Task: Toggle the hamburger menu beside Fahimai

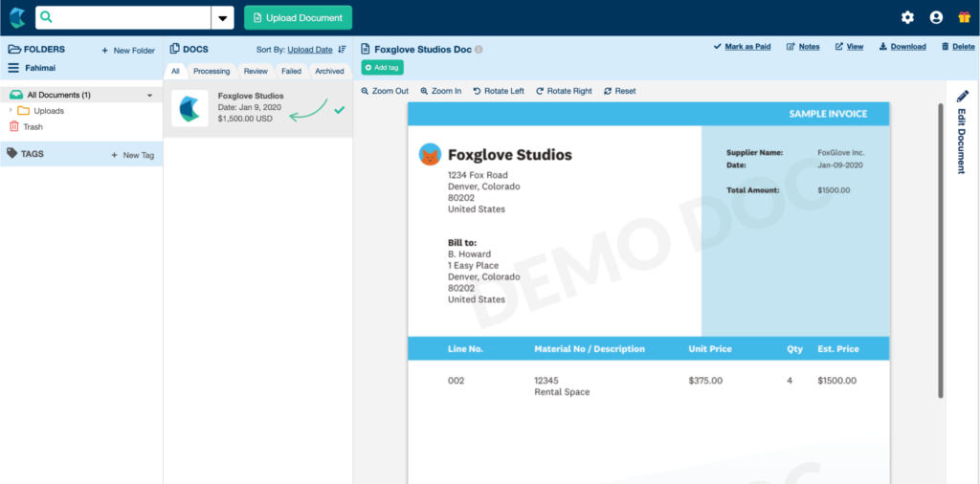Action: point(13,68)
